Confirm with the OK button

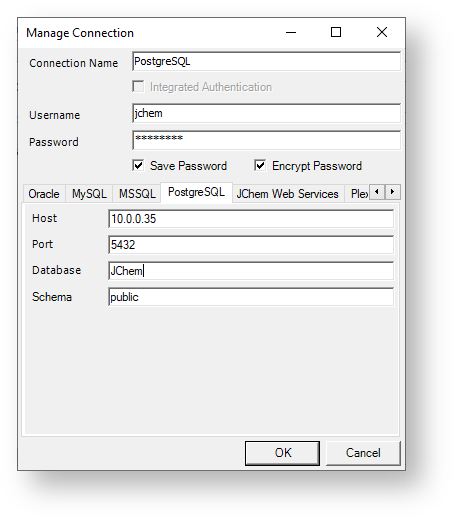coord(282,453)
